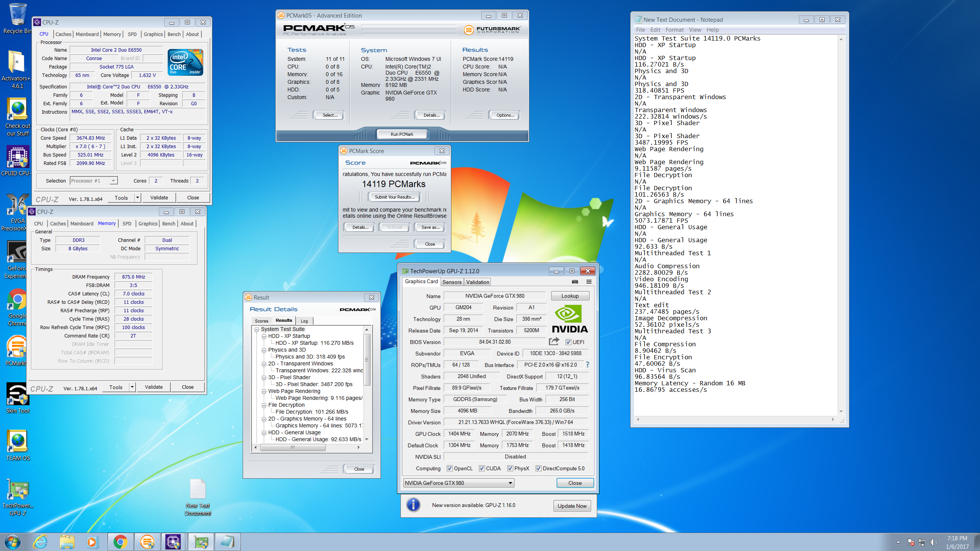
Task: Click the Select... tests button in PCMark05
Action: coord(329,115)
